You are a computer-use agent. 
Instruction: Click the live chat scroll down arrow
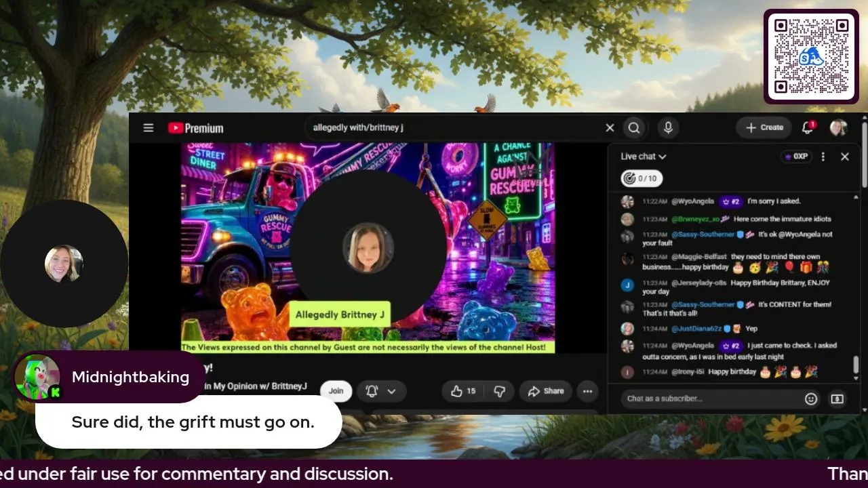(856, 380)
